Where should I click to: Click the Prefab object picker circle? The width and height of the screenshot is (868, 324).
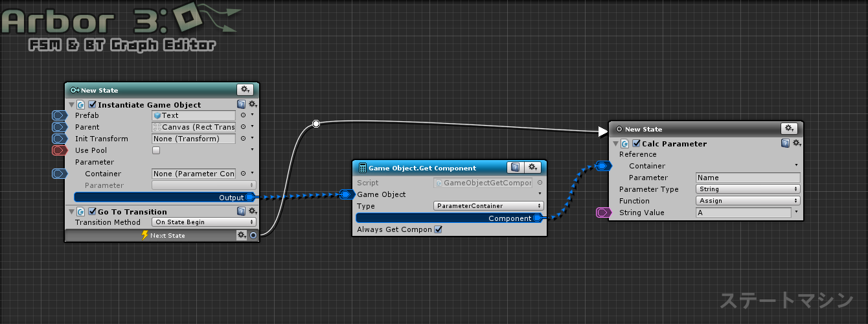pyautogui.click(x=243, y=115)
